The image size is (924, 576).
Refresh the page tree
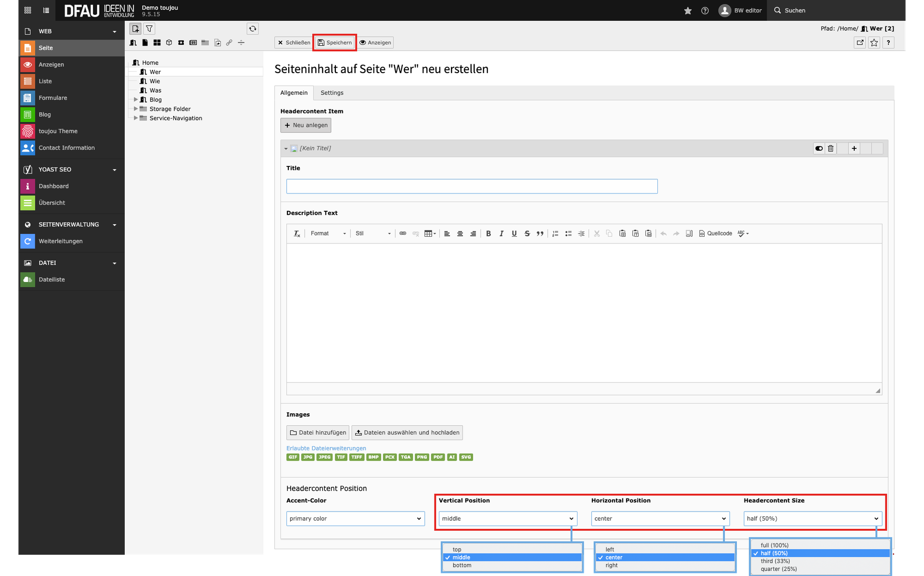[253, 29]
